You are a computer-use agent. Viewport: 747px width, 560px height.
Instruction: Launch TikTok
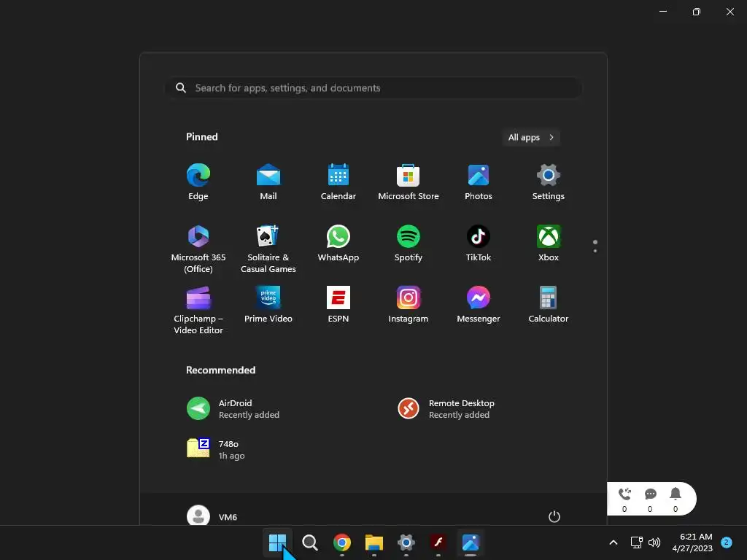click(x=479, y=244)
